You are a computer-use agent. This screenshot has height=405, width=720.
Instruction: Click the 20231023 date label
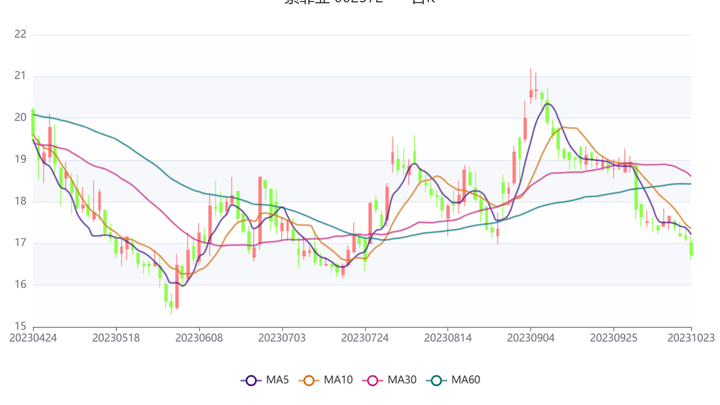tap(692, 339)
